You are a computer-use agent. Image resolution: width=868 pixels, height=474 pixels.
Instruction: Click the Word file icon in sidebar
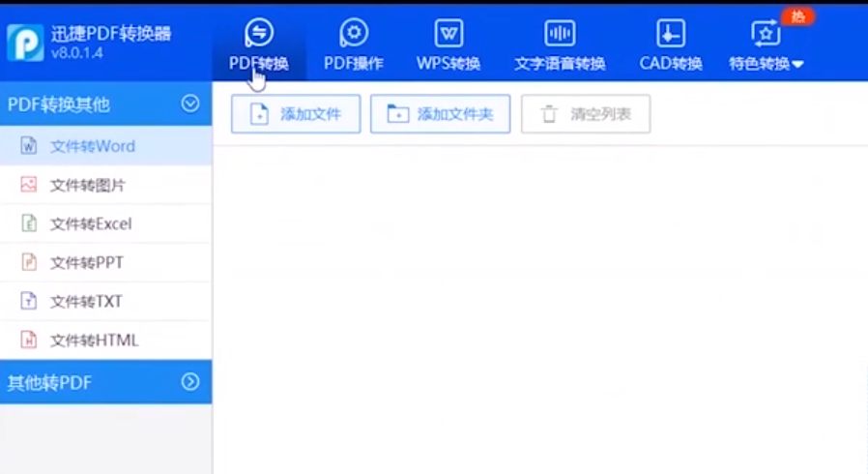point(29,146)
